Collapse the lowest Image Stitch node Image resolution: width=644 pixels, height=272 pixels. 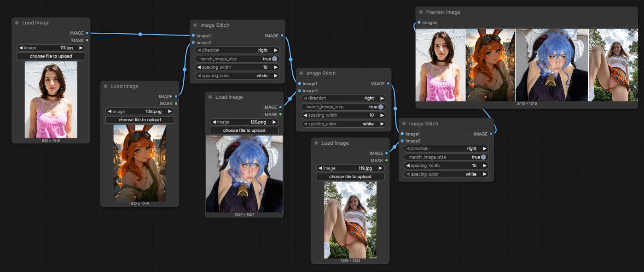point(404,124)
